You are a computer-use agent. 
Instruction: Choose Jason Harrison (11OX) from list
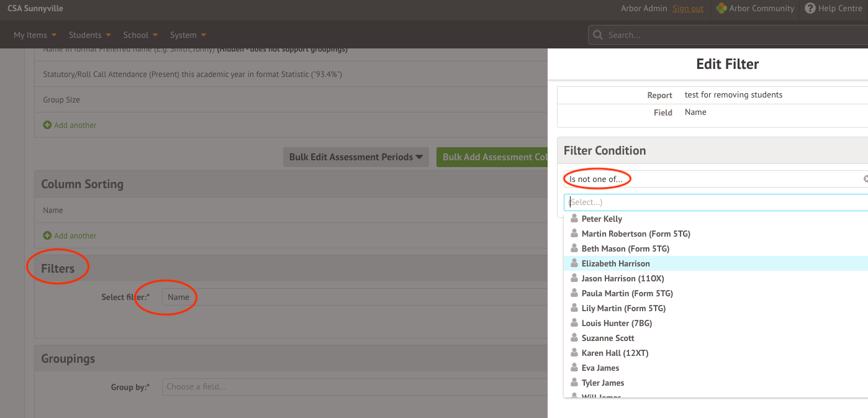(622, 278)
